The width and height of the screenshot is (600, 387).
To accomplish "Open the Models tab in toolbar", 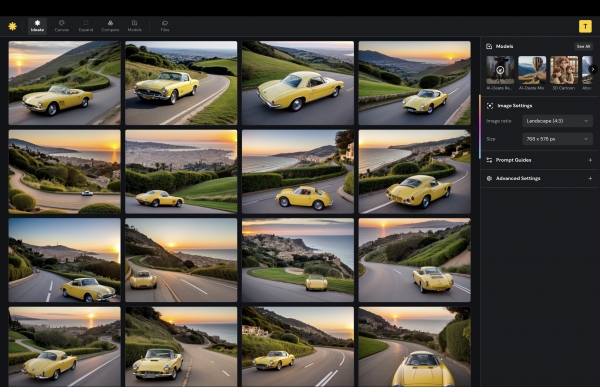I will (x=134, y=26).
